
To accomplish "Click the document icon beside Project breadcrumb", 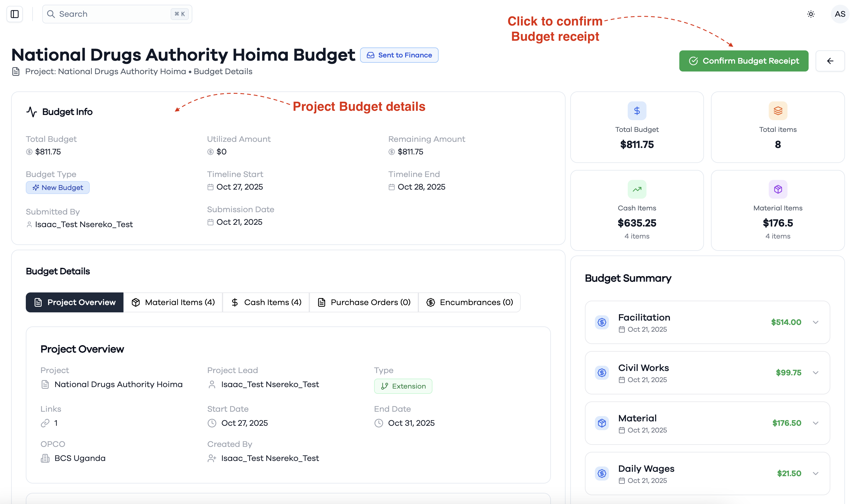I will (x=16, y=71).
